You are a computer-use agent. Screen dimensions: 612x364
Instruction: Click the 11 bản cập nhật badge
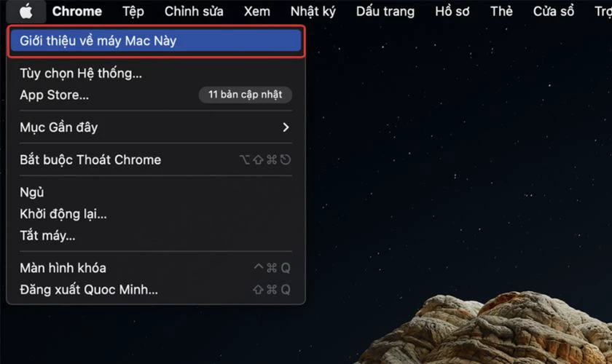point(245,95)
